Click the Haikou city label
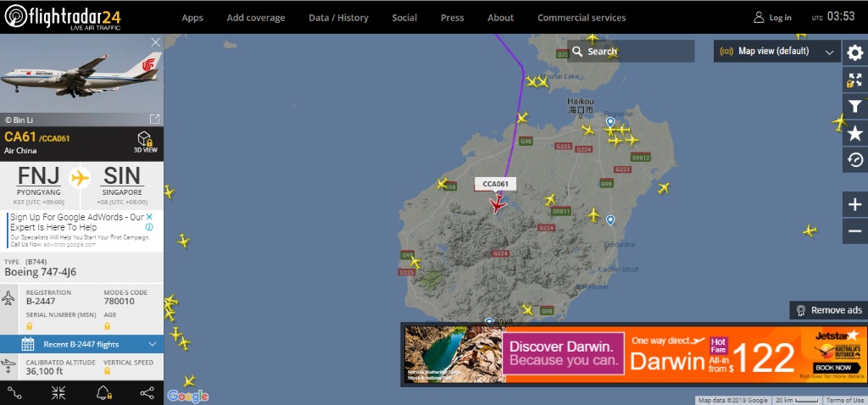Viewport: 868px width, 405px height. 581,105
